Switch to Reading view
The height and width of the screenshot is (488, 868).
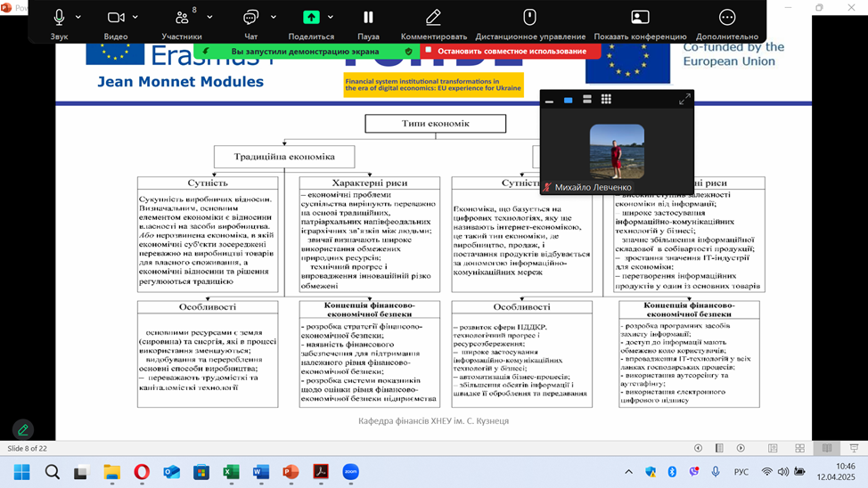click(x=826, y=448)
